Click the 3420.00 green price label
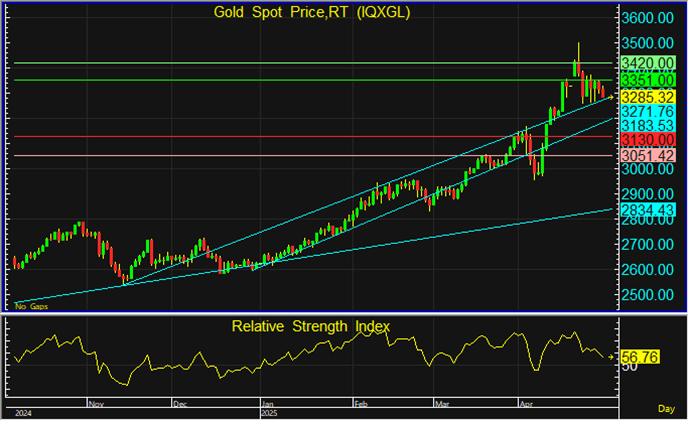Viewport: 689px width, 421px height. click(647, 63)
